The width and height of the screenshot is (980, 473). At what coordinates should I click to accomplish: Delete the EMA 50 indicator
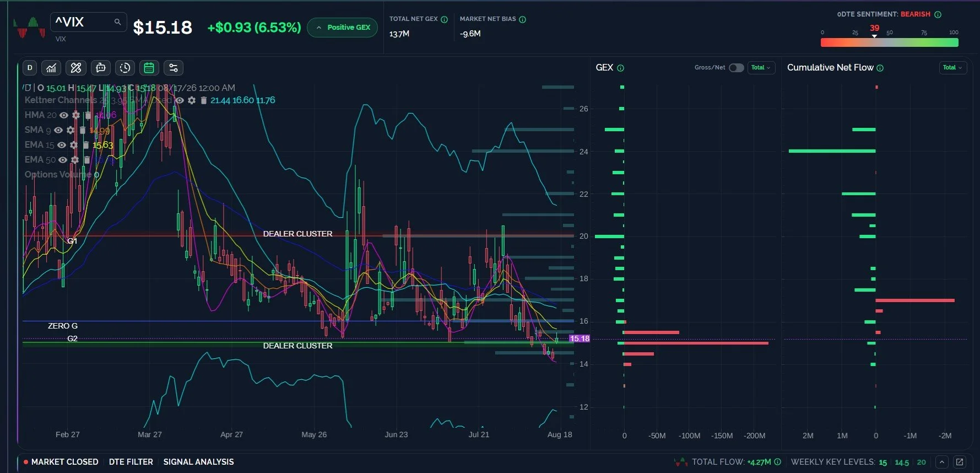[87, 160]
